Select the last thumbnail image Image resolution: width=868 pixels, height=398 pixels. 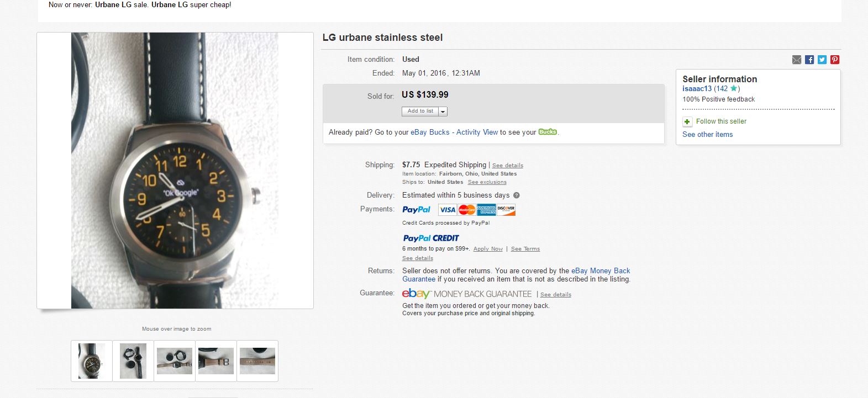click(x=257, y=361)
